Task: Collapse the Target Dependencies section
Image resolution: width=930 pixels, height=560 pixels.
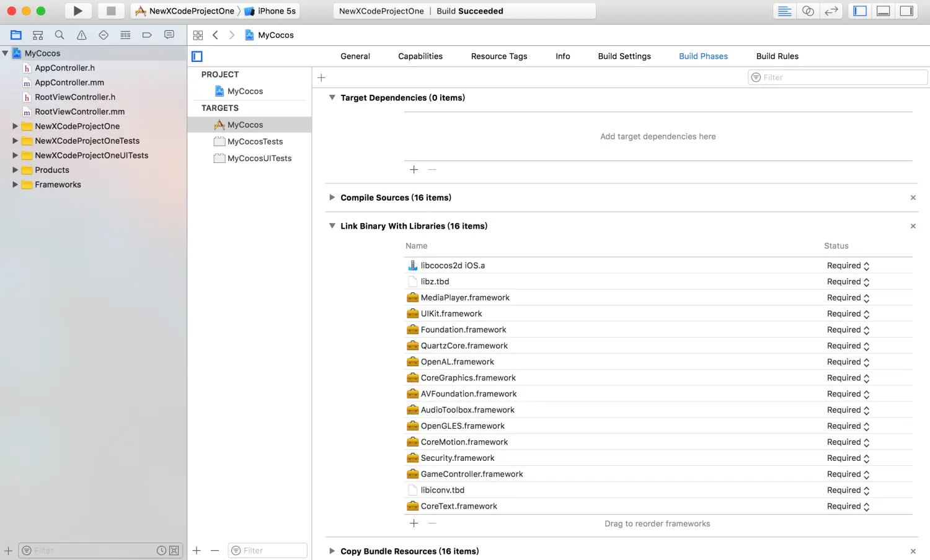Action: click(332, 98)
